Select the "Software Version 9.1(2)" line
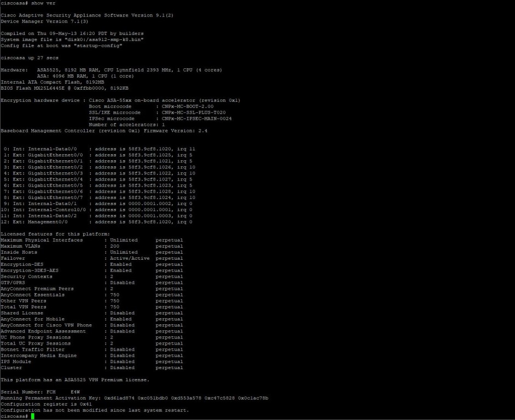Viewport: 515px width, 420px height. pos(87,15)
